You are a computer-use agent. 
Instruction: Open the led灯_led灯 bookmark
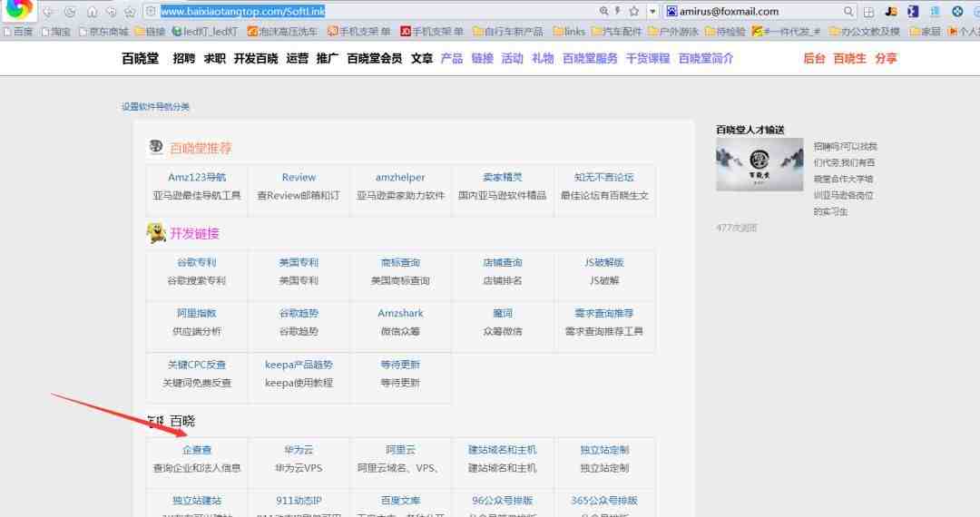[x=205, y=31]
